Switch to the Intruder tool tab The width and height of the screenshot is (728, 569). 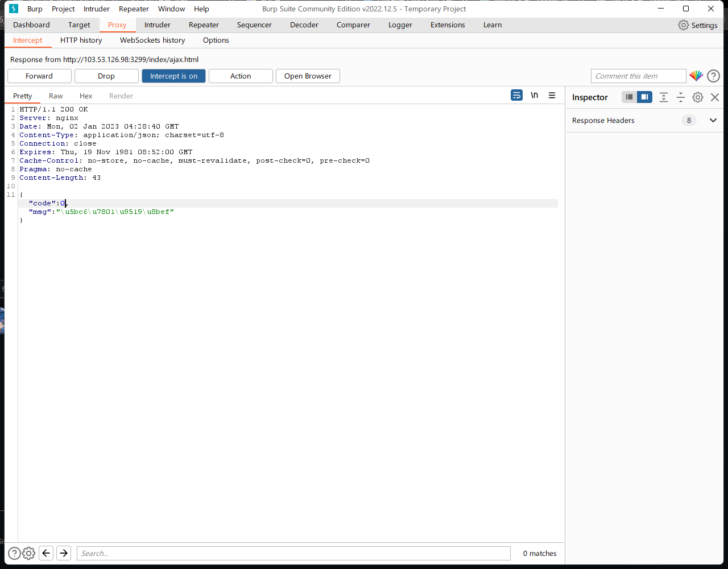point(158,25)
